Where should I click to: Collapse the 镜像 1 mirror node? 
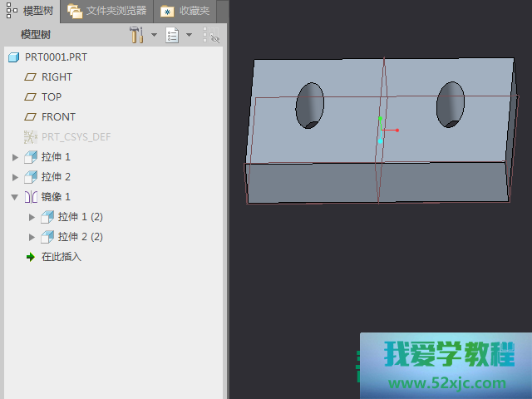click(x=15, y=197)
